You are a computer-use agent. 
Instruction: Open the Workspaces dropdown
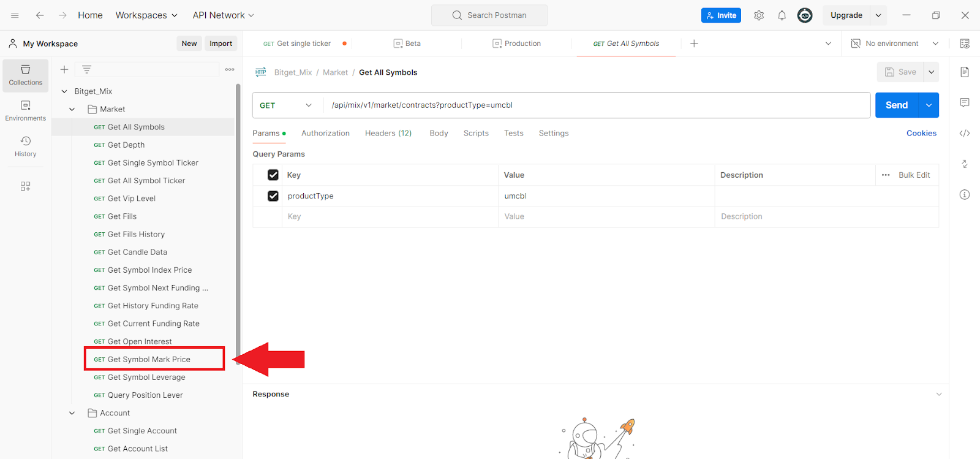[146, 15]
